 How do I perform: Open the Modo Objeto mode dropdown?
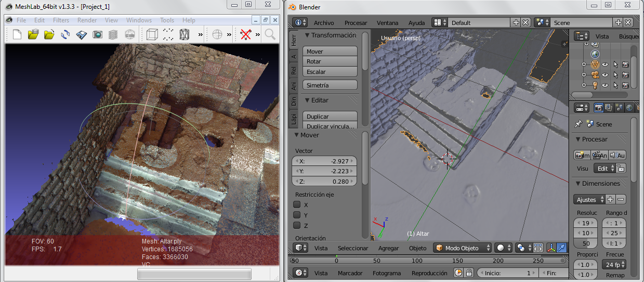(463, 248)
